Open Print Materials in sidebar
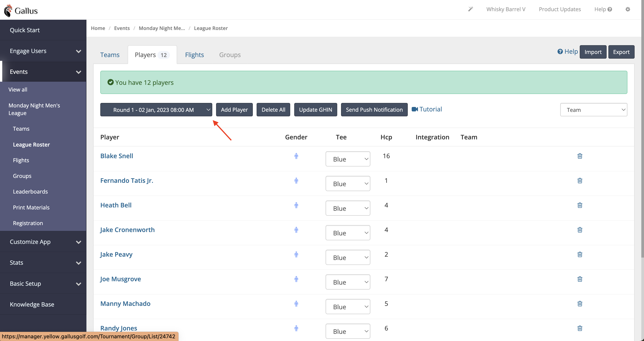The image size is (644, 341). tap(31, 207)
